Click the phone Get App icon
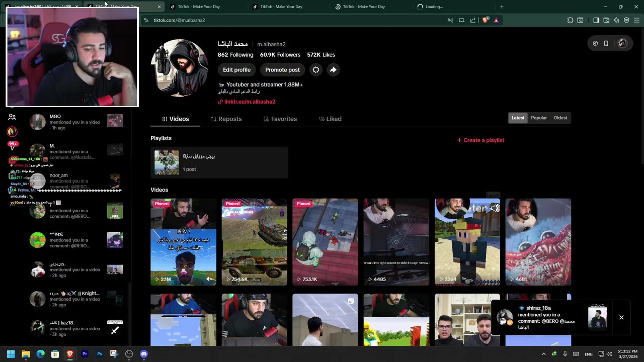The image size is (644, 362). tap(606, 43)
